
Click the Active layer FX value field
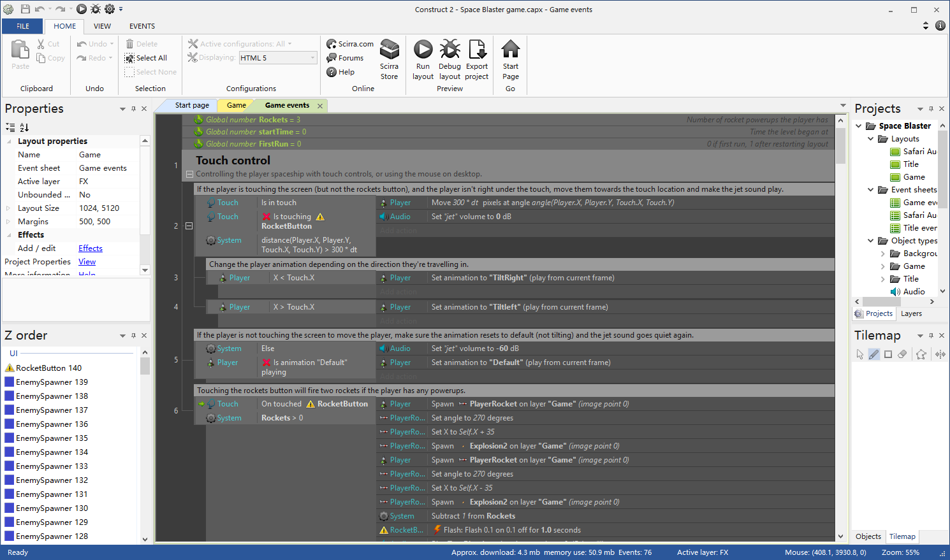pos(108,182)
